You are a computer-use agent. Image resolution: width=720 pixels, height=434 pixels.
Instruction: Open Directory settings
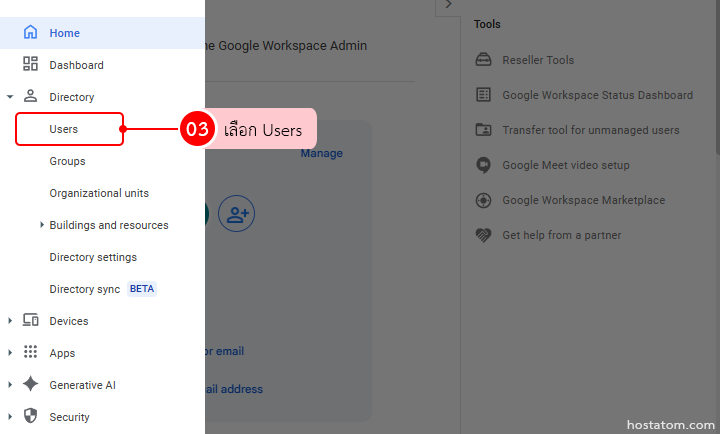(x=93, y=257)
